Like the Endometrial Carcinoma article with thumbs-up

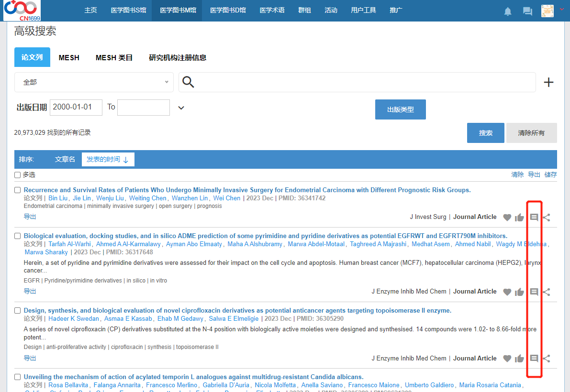pyautogui.click(x=519, y=218)
